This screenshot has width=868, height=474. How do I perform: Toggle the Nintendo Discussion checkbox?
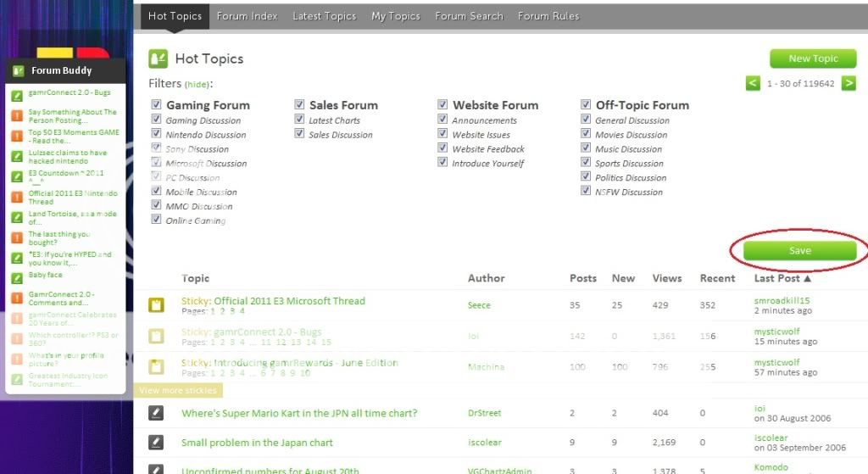pos(156,135)
